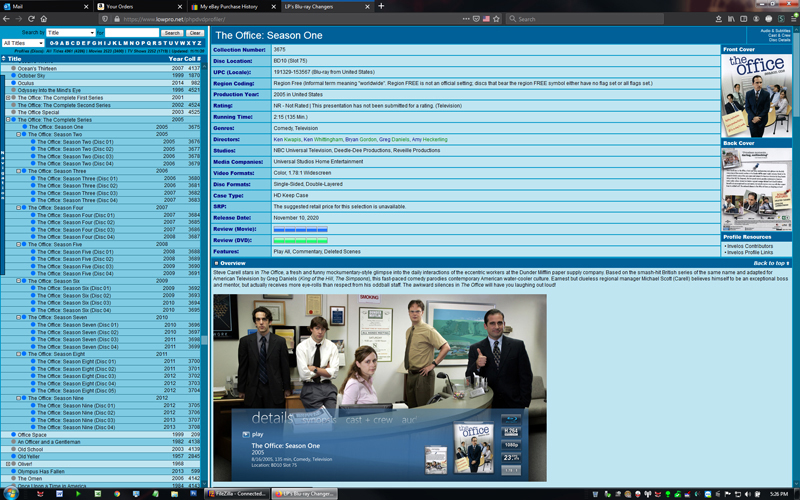
Task: Click the search text input field
Action: coord(132,32)
